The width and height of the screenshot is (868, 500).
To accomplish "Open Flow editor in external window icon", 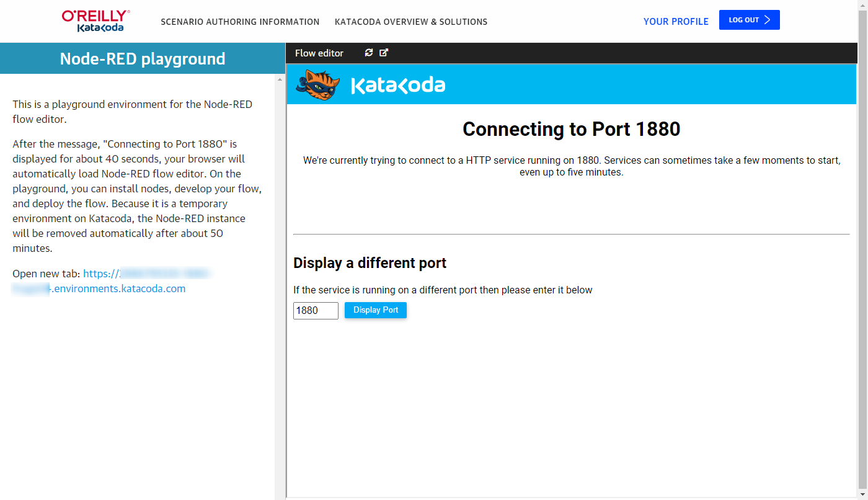I will coord(384,53).
